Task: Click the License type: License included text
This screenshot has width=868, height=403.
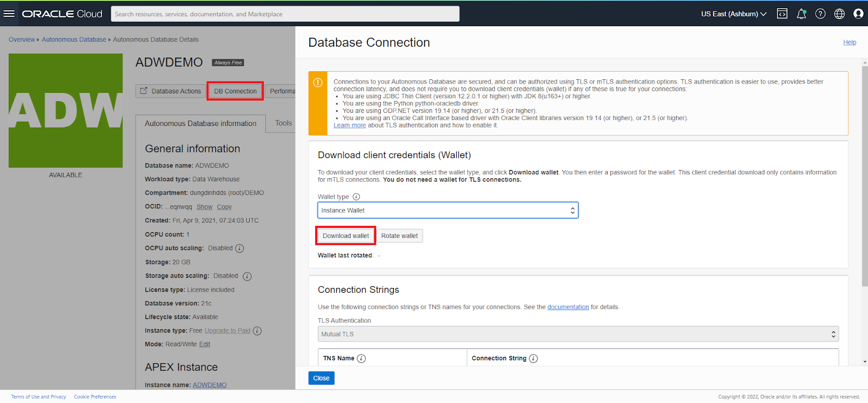Action: coord(189,290)
